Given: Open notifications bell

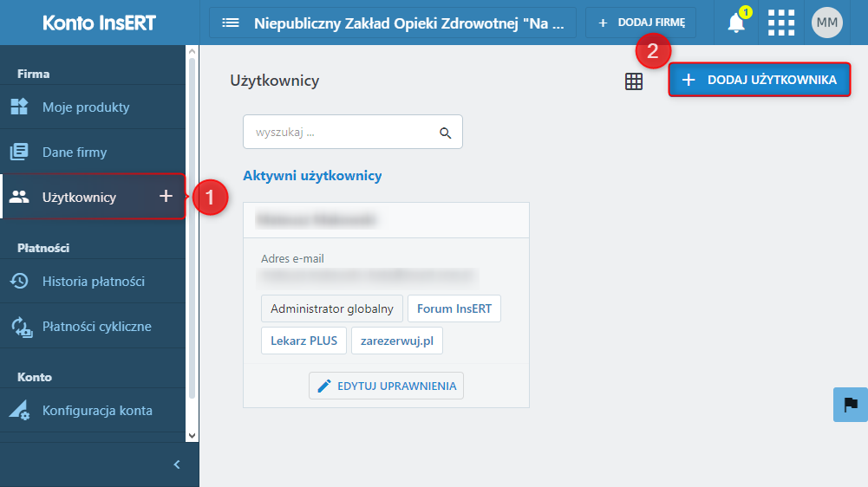Looking at the screenshot, I should tap(736, 23).
